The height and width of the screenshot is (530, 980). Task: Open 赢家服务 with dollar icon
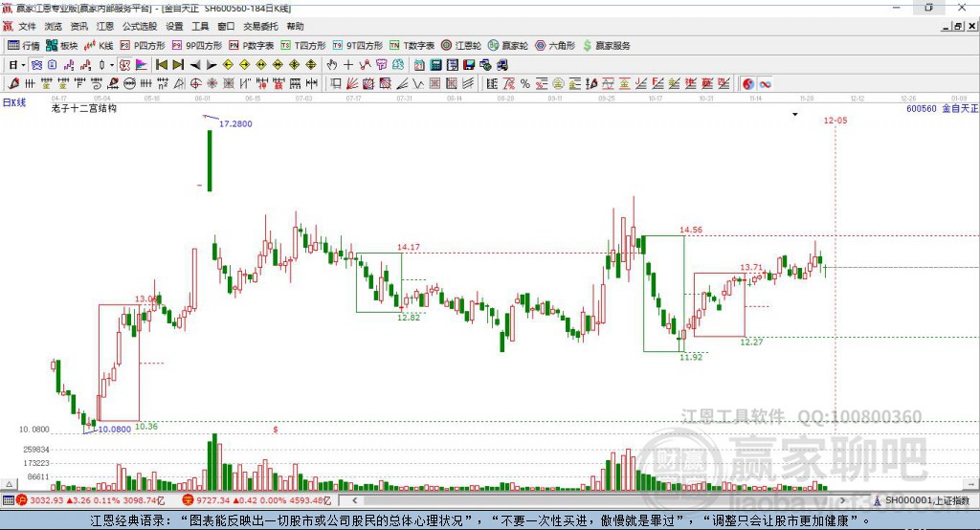pyautogui.click(x=606, y=46)
